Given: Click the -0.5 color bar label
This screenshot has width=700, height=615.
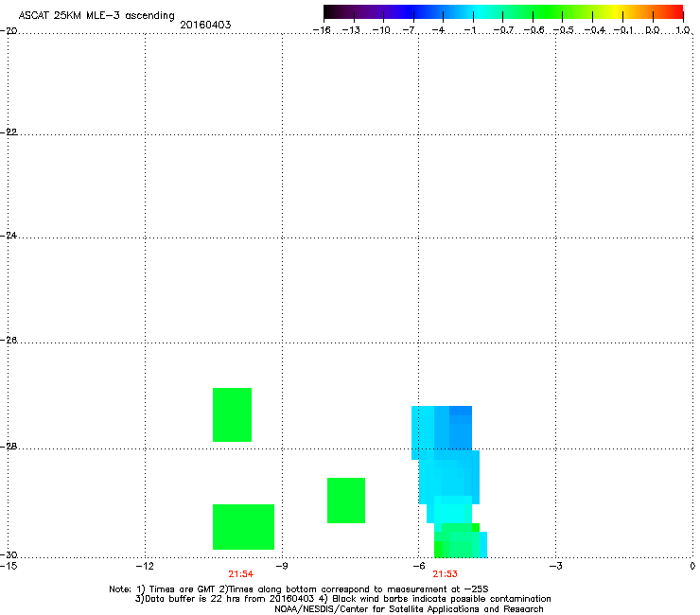Looking at the screenshot, I should tap(564, 30).
